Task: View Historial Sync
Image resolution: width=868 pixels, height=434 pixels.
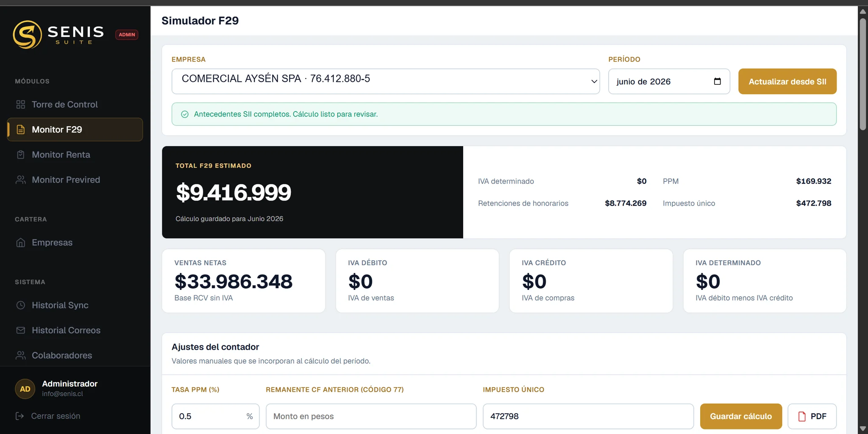Action: coord(75,305)
